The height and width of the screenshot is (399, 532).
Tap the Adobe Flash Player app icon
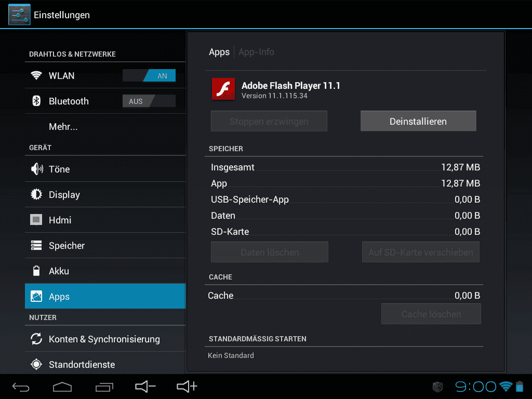tap(223, 89)
